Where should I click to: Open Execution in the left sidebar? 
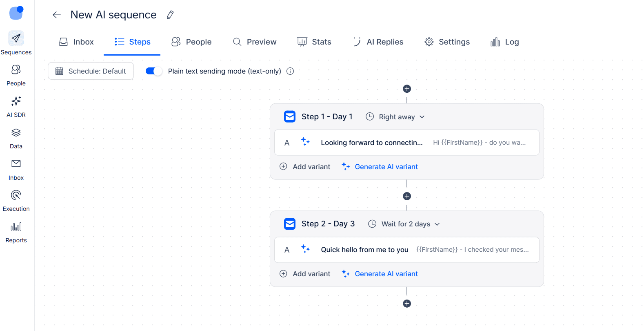[16, 201]
